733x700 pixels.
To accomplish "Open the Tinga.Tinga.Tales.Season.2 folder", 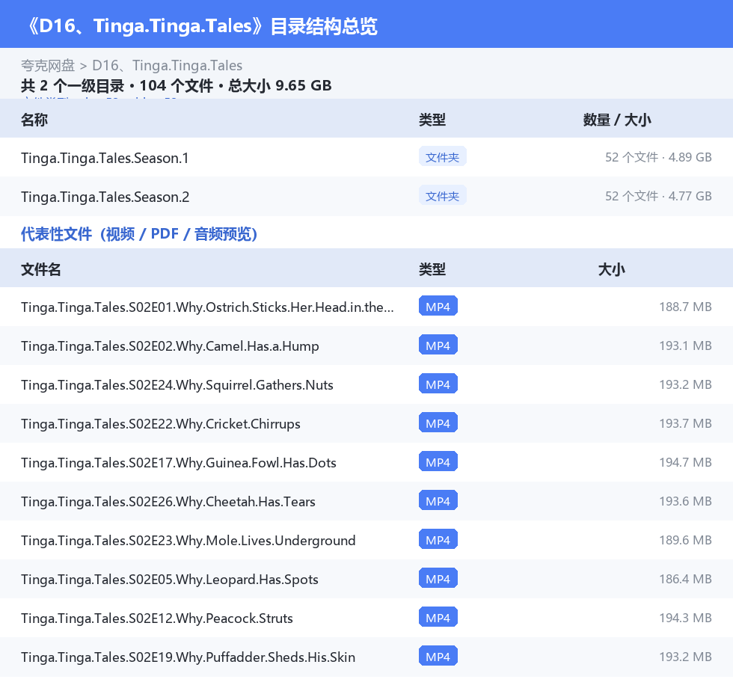I will [x=105, y=197].
